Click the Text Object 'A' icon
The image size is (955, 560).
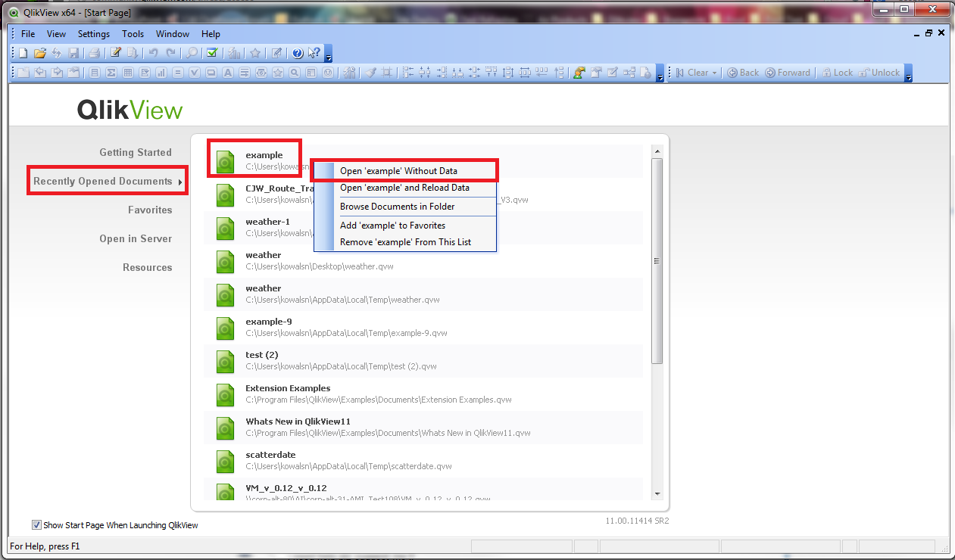pyautogui.click(x=228, y=73)
